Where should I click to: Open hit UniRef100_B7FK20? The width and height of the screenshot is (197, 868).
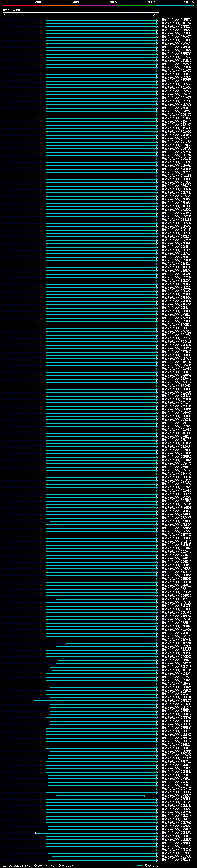point(176,26)
